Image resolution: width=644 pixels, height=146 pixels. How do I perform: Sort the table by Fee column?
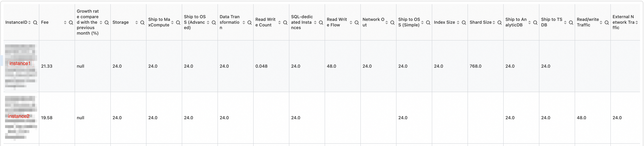[x=65, y=22]
